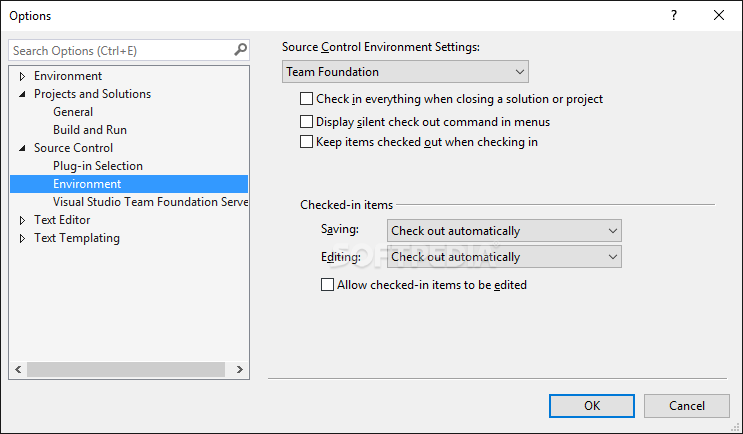This screenshot has height=434, width=743.
Task: Click the Cancel button
Action: [x=687, y=406]
